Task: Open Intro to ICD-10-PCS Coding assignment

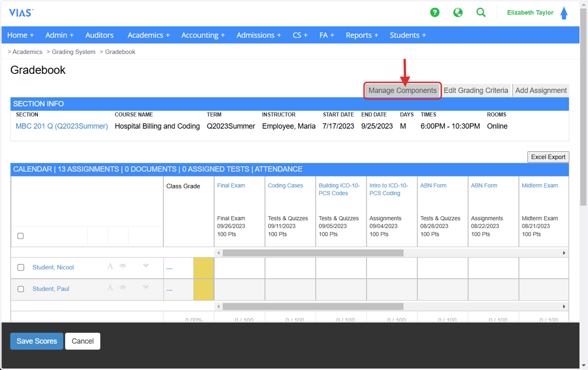Action: coord(389,189)
